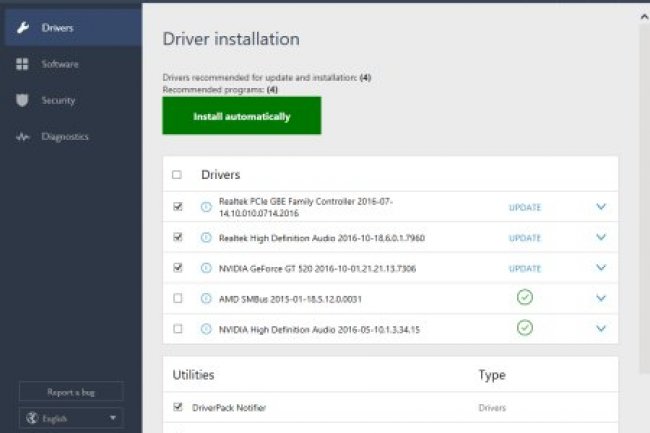Uncheck the DriverPack Notifier utility
650x433 pixels.
(x=177, y=407)
